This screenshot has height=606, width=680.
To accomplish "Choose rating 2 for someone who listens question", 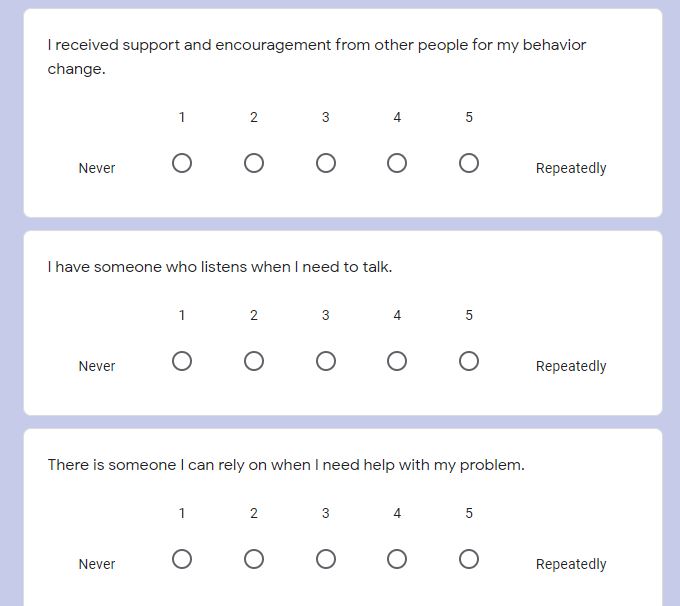I will click(x=254, y=361).
